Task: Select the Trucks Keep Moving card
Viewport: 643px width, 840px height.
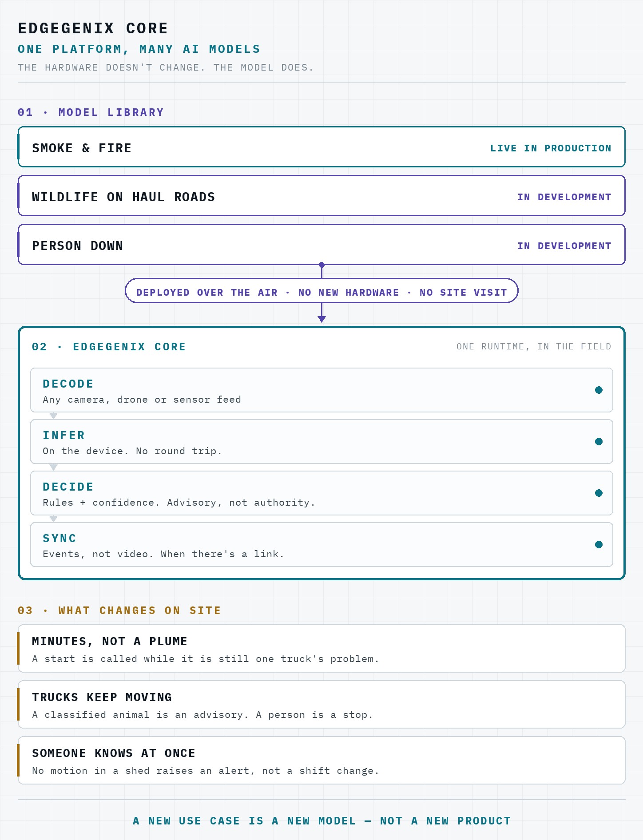Action: [x=321, y=704]
